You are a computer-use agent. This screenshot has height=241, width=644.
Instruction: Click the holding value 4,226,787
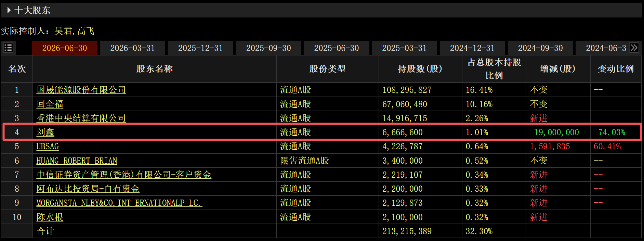pos(403,147)
